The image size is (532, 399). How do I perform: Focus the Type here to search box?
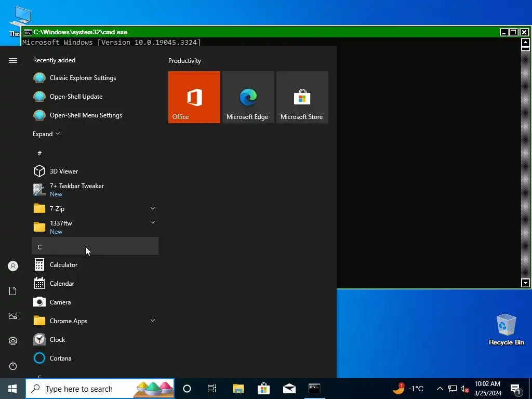tap(100, 389)
